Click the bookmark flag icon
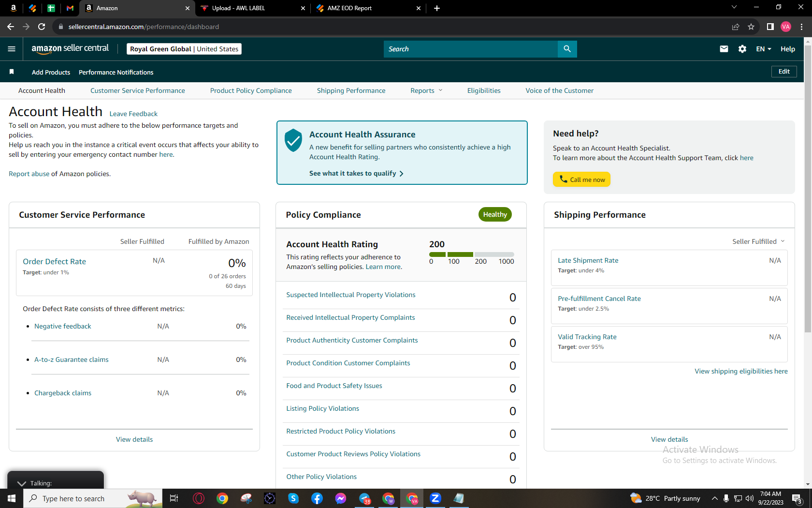Image resolution: width=812 pixels, height=508 pixels. coord(12,72)
